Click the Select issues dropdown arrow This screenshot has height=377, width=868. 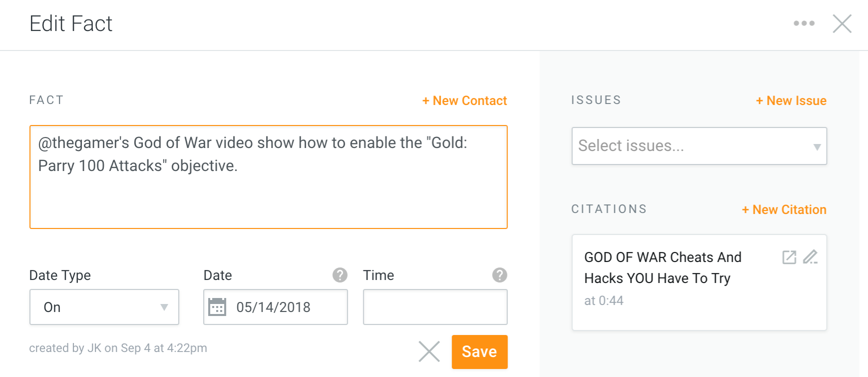[817, 146]
